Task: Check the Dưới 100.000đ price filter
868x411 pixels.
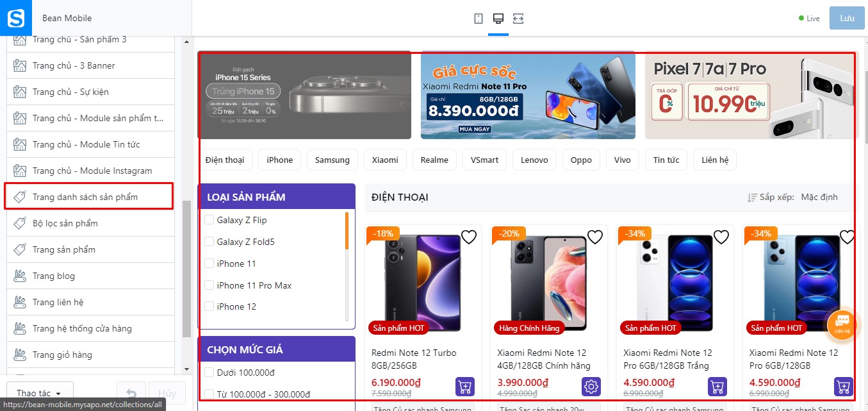Action: (209, 373)
